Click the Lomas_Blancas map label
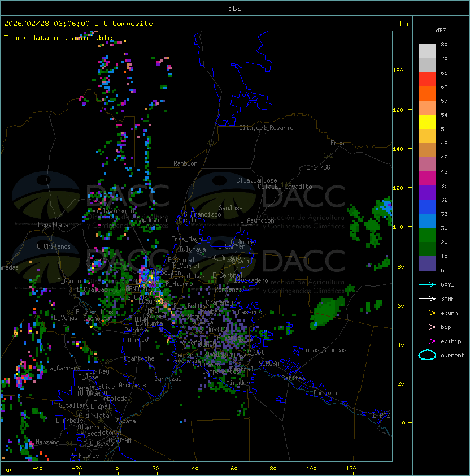 [324, 350]
